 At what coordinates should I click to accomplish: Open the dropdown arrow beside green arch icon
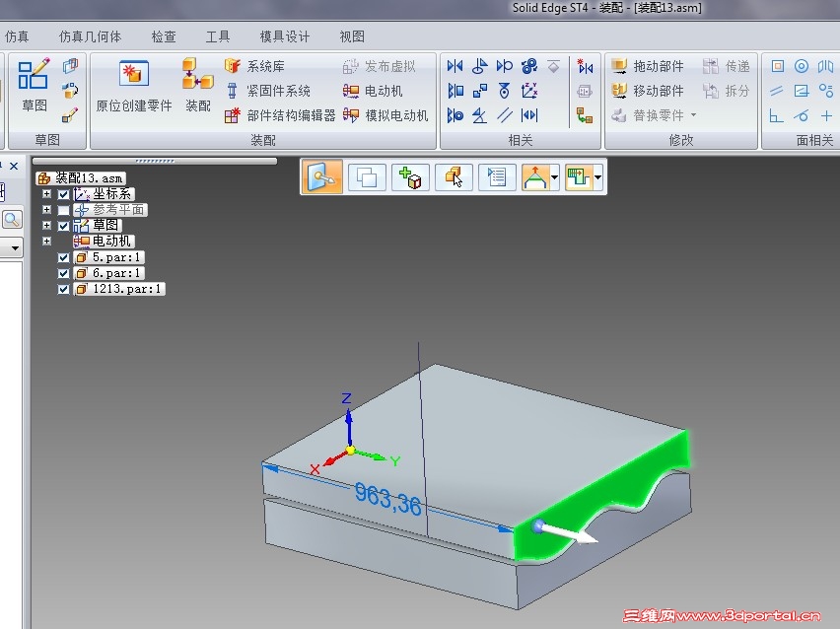coord(554,177)
